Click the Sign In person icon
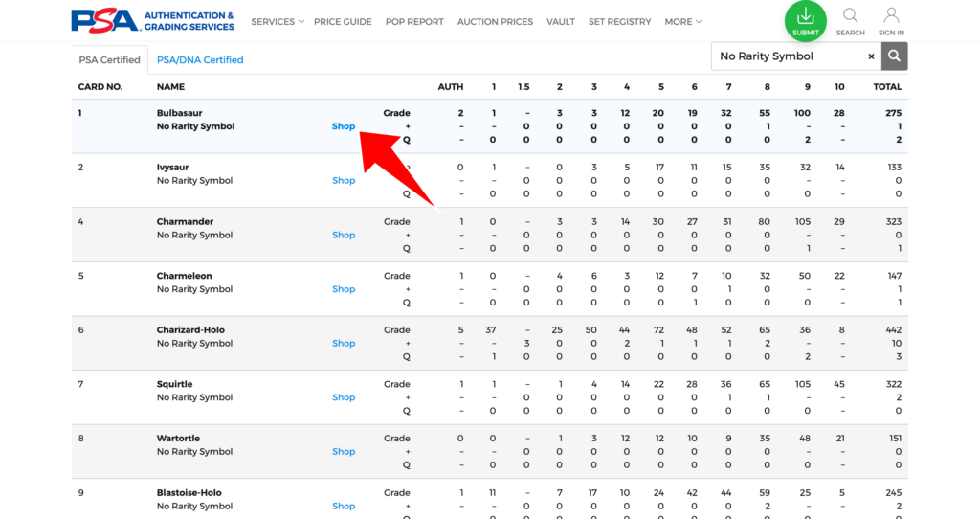This screenshot has width=980, height=519. 891,21
